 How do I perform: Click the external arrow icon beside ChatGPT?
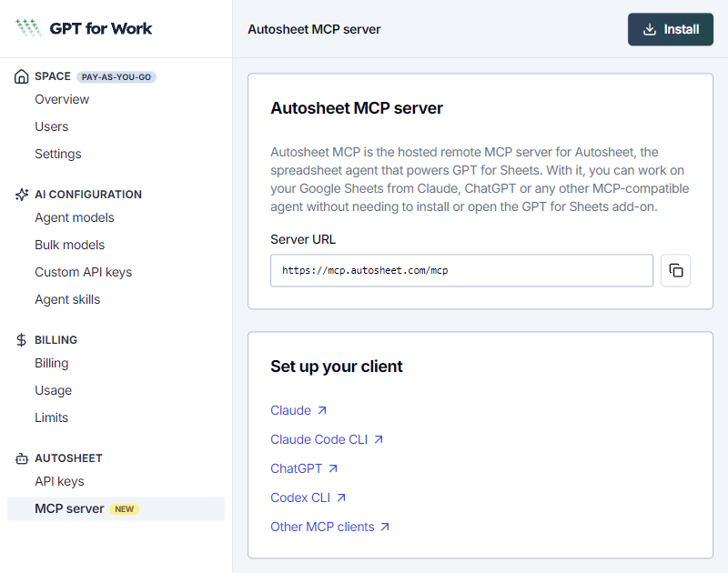(333, 468)
